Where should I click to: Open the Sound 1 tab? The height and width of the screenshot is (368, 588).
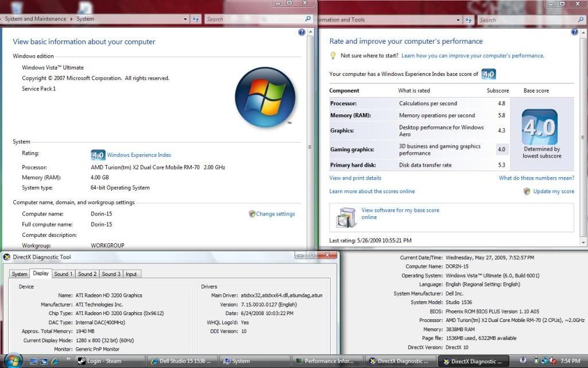(63, 274)
